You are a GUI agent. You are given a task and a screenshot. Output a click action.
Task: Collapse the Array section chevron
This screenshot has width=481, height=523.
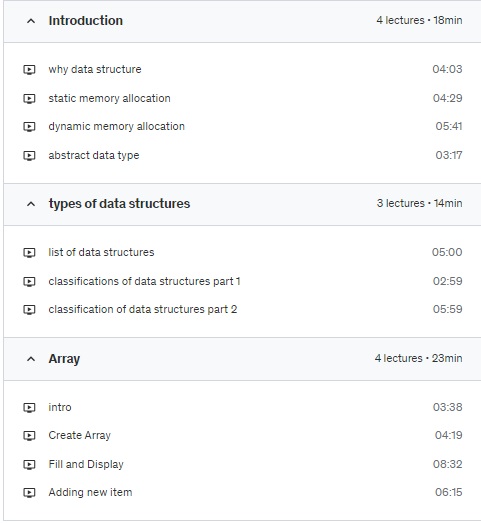pyautogui.click(x=31, y=359)
